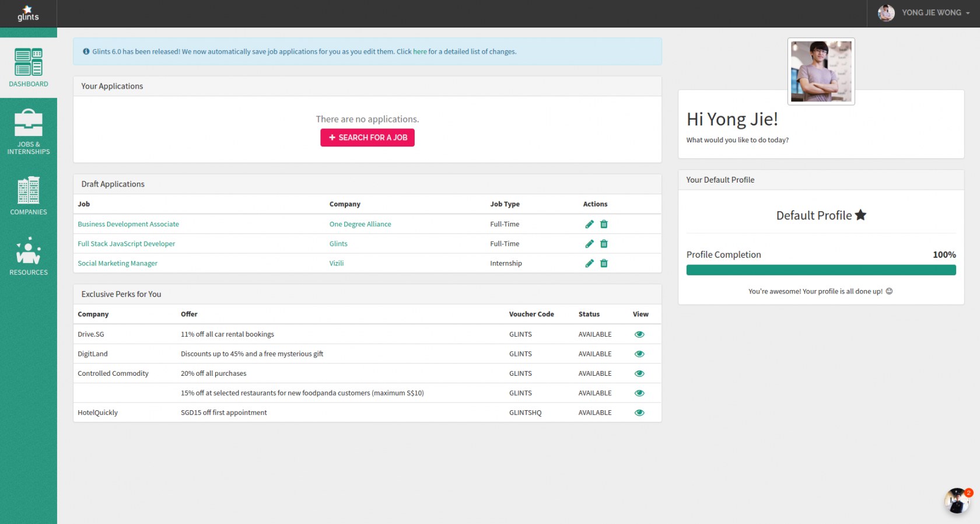Click 'Internship' job type cell
980x524 pixels.
506,263
